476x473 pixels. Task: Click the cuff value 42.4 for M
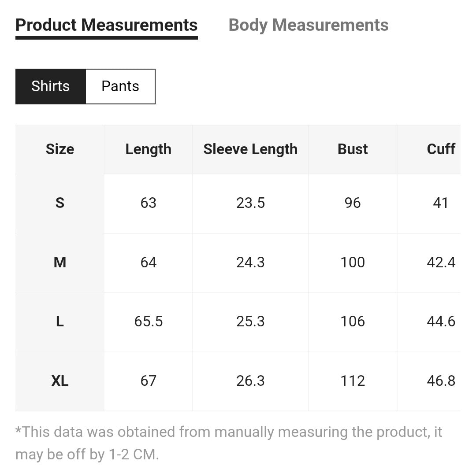(x=441, y=262)
